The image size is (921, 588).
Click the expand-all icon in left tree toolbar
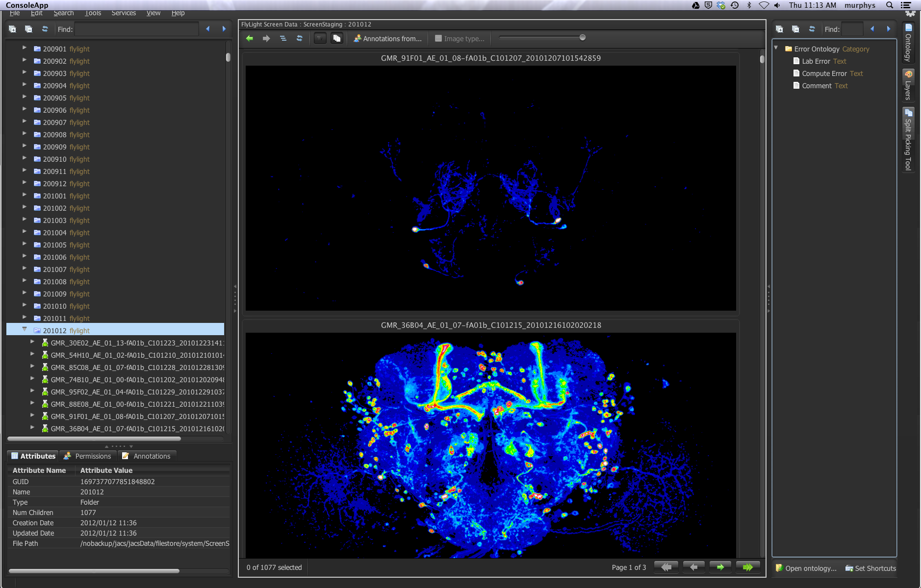(13, 29)
